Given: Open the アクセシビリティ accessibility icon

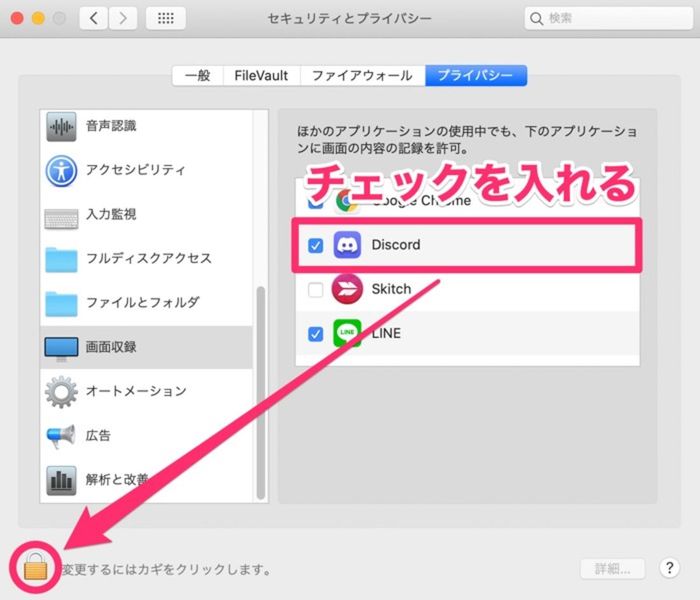Looking at the screenshot, I should tap(61, 171).
